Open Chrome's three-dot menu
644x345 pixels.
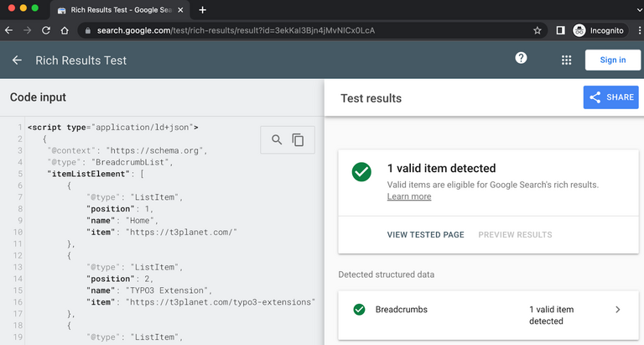635,30
